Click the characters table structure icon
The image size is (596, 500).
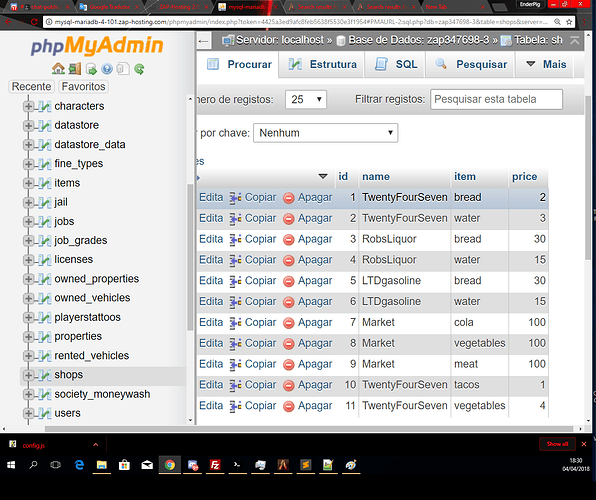coord(44,106)
